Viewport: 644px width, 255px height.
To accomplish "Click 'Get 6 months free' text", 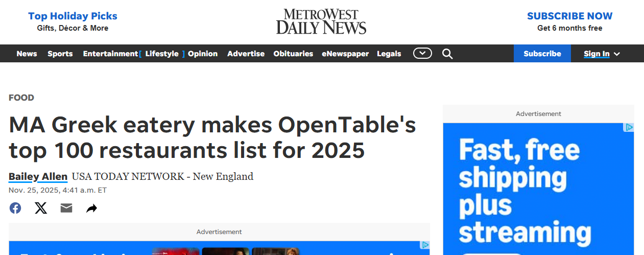I will 569,28.
